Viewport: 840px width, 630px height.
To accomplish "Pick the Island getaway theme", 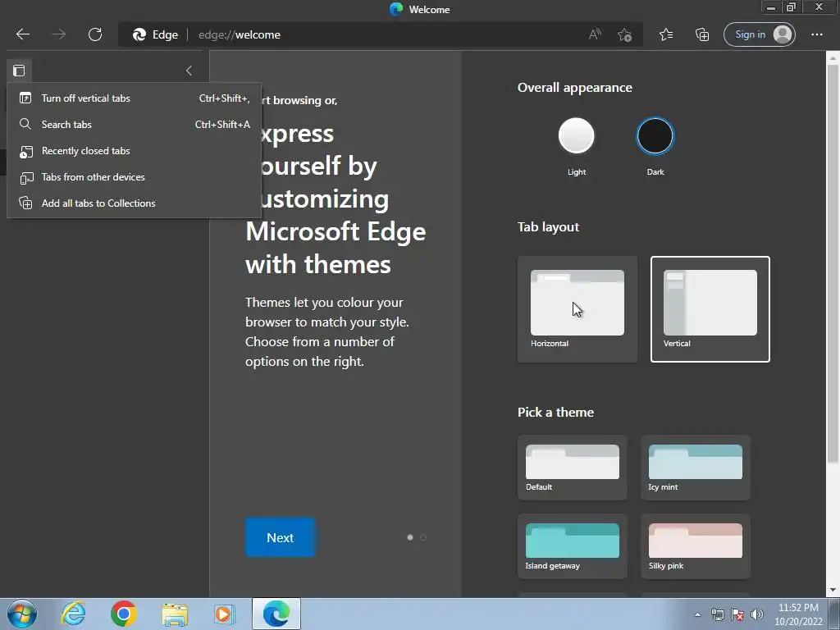I will (x=572, y=546).
